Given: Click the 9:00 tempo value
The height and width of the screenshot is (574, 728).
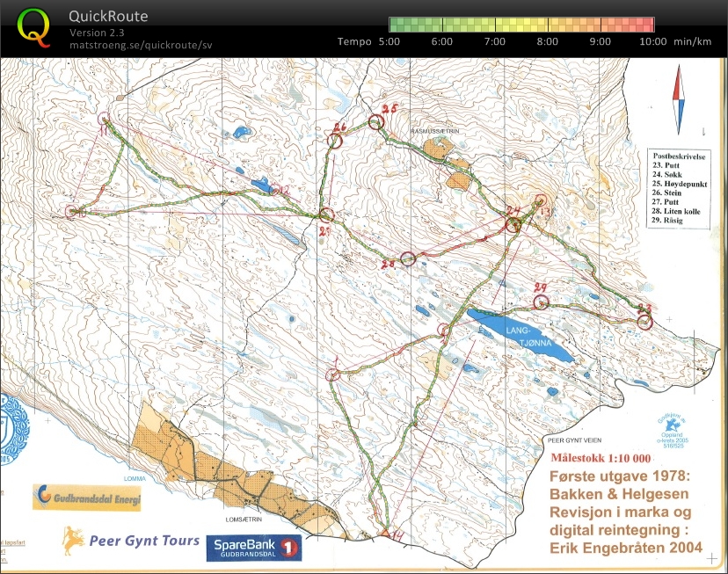Looking at the screenshot, I should coord(600,41).
